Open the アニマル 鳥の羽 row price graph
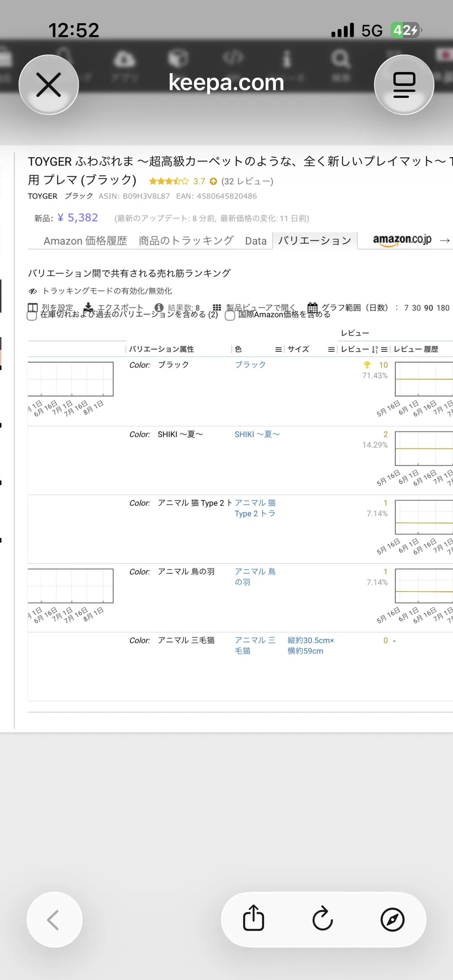 (70, 586)
